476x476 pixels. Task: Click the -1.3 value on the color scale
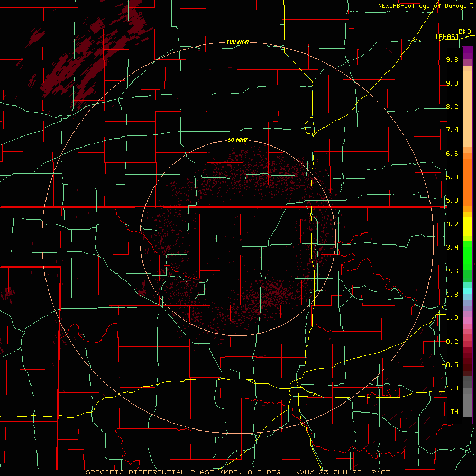[x=451, y=388]
